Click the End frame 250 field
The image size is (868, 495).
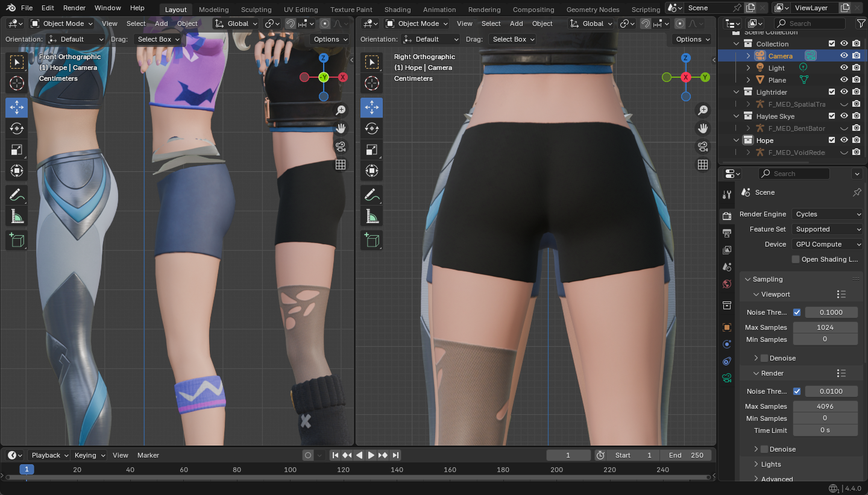click(686, 455)
